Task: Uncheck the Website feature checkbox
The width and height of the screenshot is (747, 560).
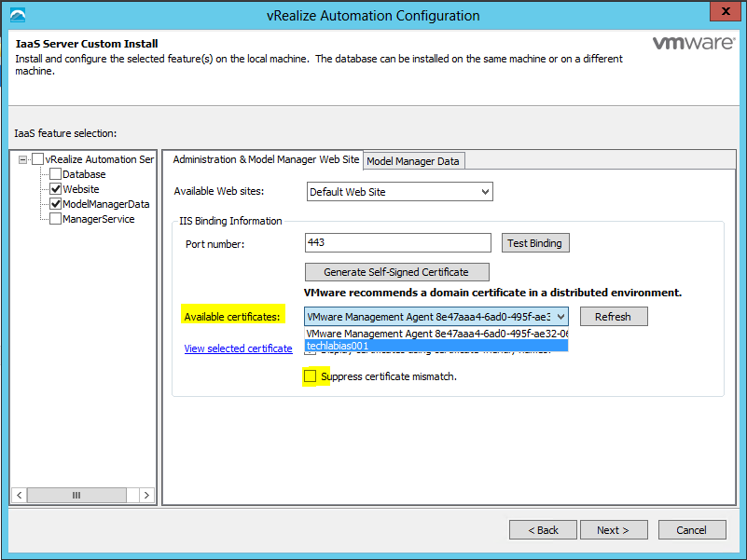Action: [55, 189]
